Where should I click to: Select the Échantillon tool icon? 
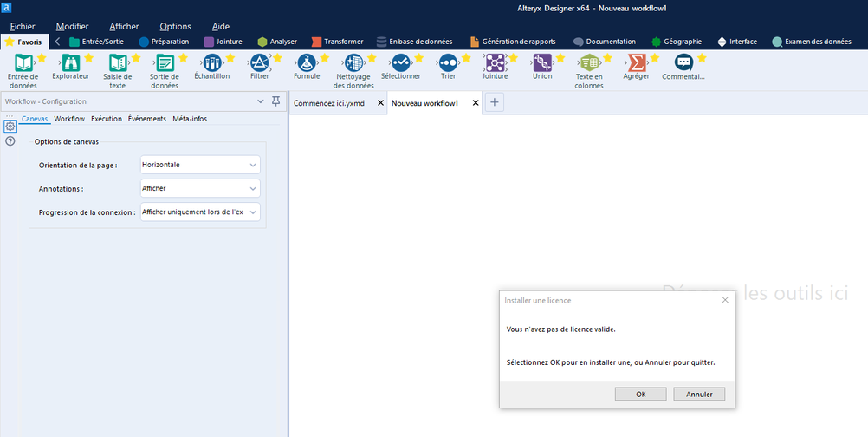click(x=212, y=62)
